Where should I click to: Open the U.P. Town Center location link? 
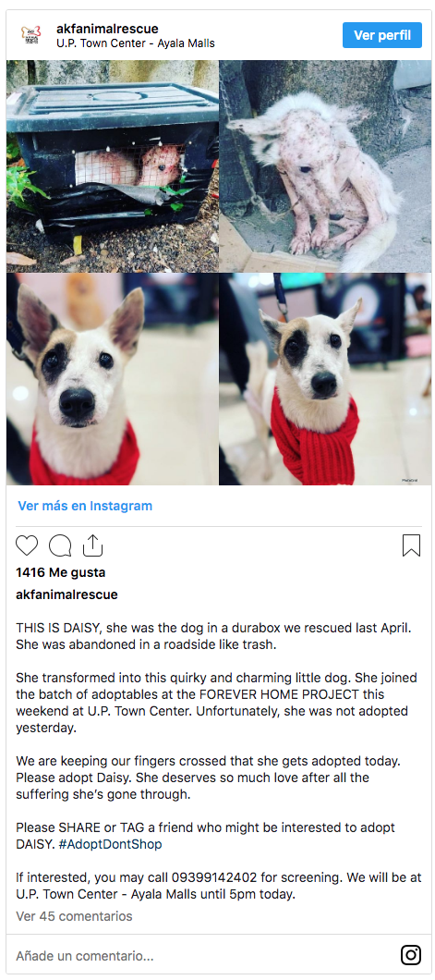136,43
